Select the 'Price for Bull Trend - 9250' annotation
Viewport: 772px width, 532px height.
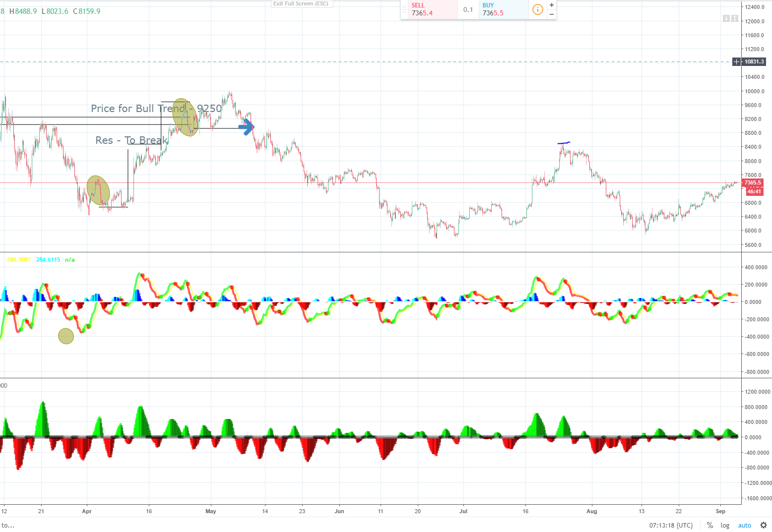coord(156,109)
